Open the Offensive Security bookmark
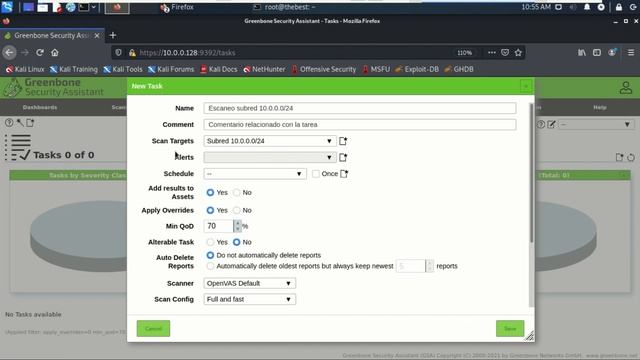This screenshot has width=640, height=360. pos(323,69)
